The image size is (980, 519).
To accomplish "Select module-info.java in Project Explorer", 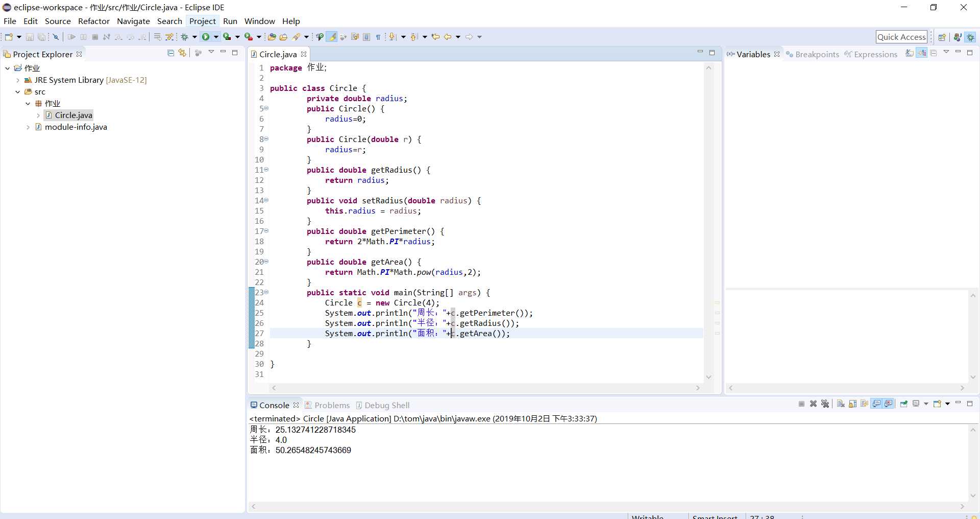I will (x=76, y=127).
